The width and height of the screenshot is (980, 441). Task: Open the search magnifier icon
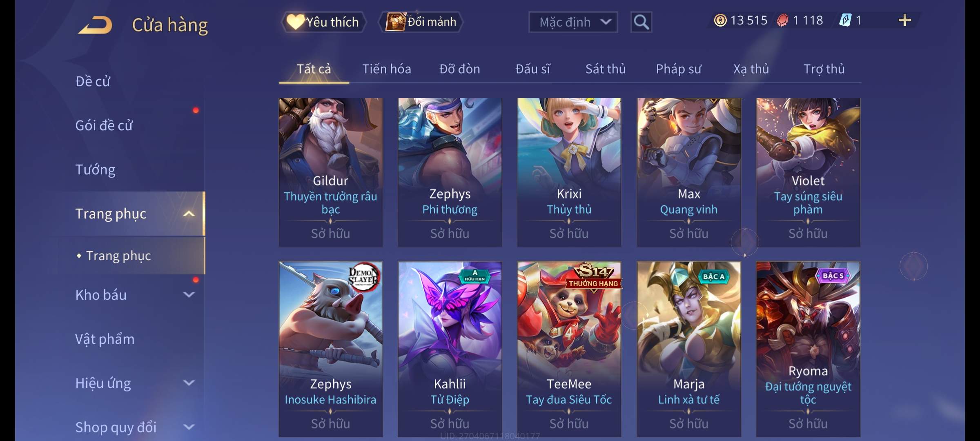coord(641,22)
